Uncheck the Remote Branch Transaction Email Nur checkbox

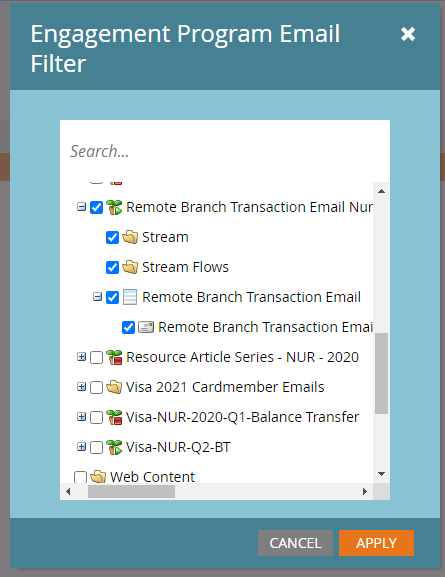[96, 208]
